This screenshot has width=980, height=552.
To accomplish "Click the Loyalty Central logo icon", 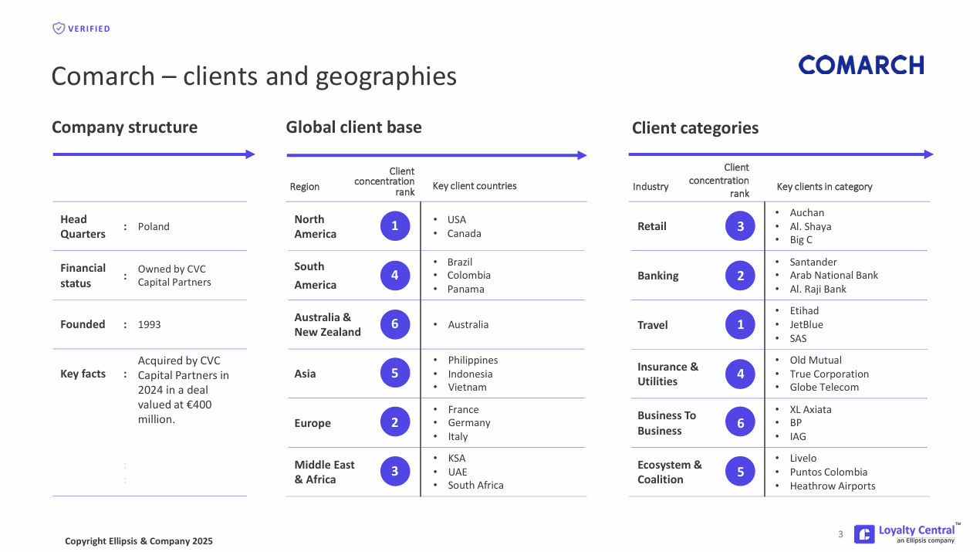I will 864,534.
